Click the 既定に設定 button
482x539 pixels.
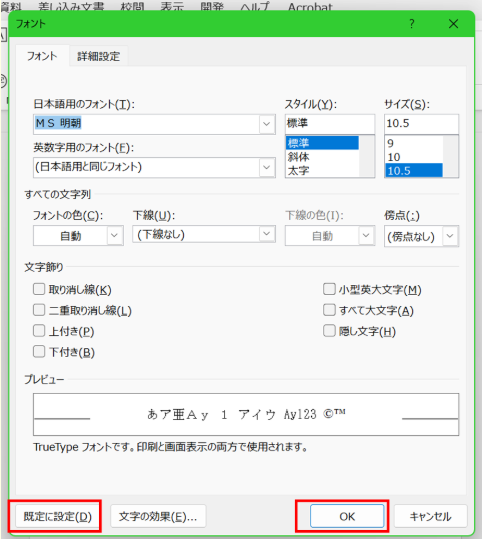pyautogui.click(x=57, y=516)
